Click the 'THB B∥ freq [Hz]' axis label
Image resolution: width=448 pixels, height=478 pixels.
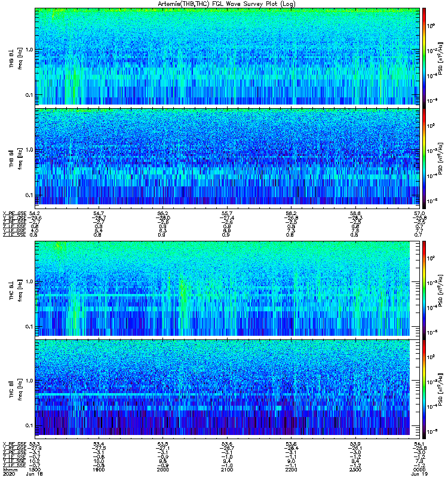(16, 158)
